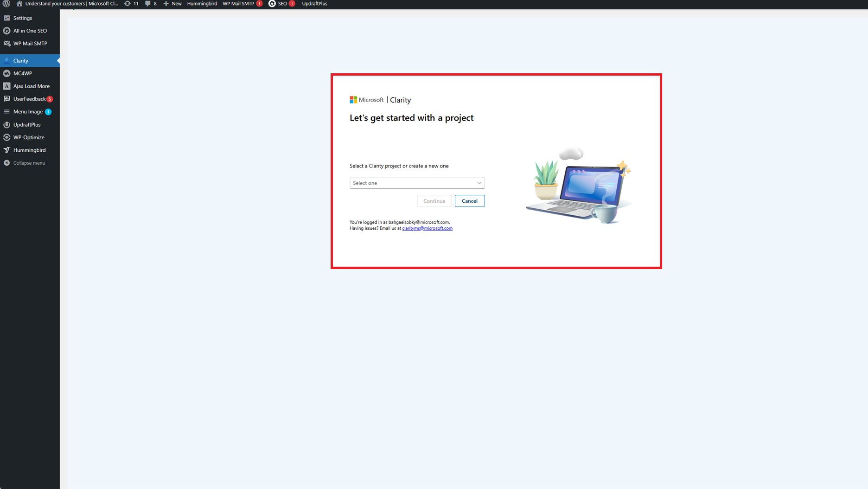Viewport: 868px width, 489px height.
Task: Click the Microsoft logo in the Clarity dialog
Action: coord(353,100)
